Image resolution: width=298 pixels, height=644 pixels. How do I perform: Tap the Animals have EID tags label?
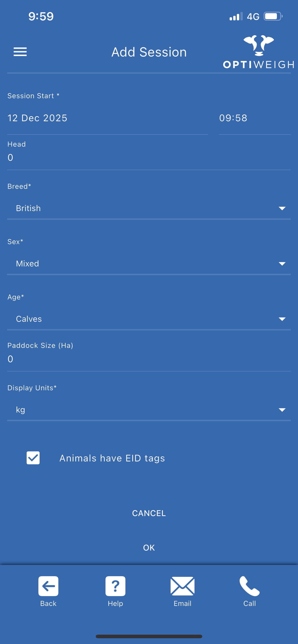pyautogui.click(x=112, y=458)
